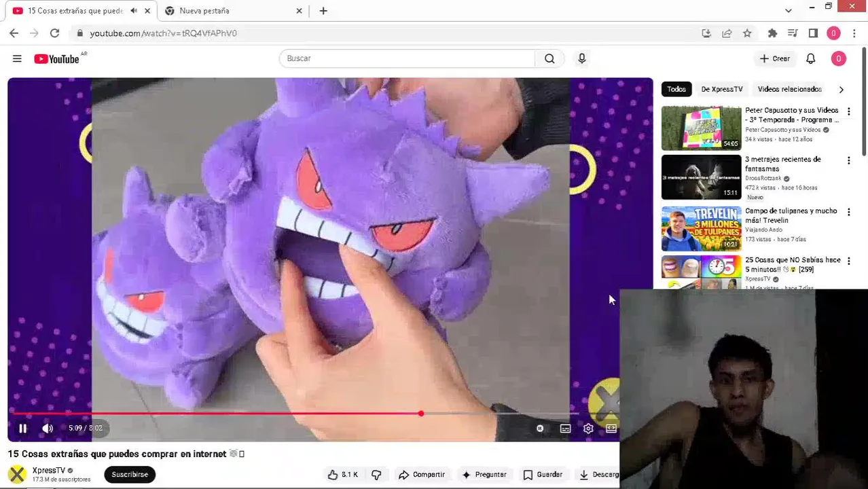Subscribe to XpressTV via Suscribirse

click(130, 475)
